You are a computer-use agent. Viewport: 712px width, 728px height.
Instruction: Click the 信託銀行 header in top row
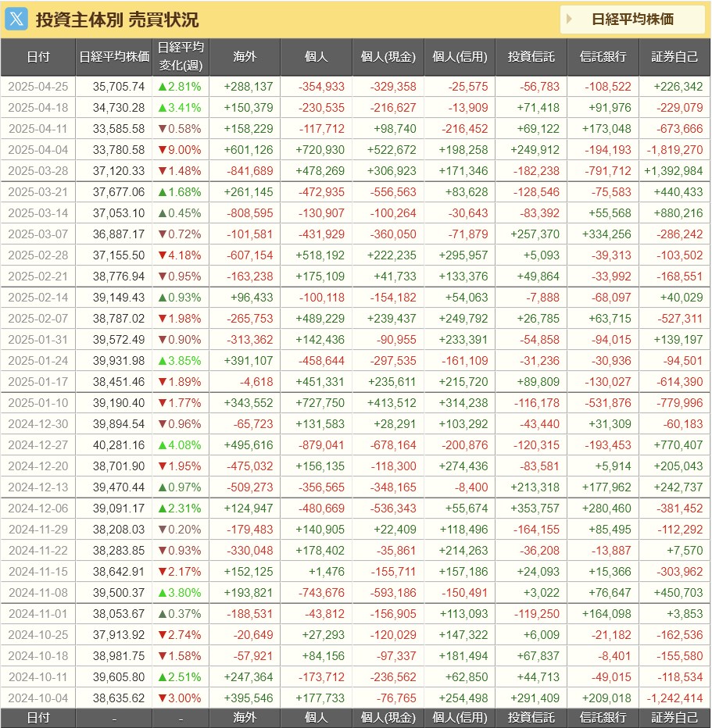603,57
